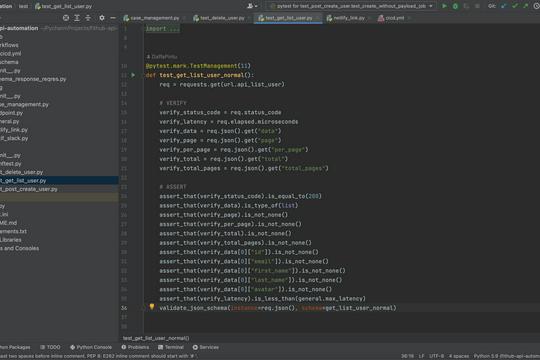Click UTF-8 encoding in status bar
The height and width of the screenshot is (360, 540).
(x=437, y=356)
